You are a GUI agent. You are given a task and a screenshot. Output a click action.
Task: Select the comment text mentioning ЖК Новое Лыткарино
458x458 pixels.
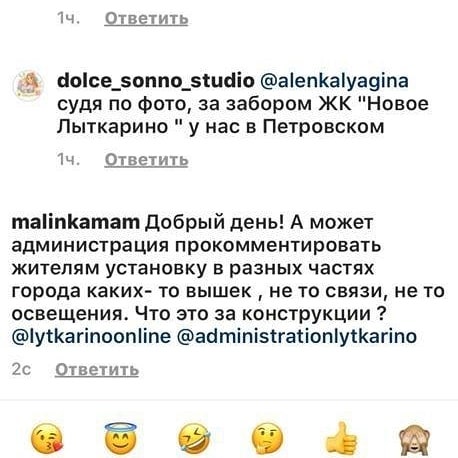click(242, 104)
